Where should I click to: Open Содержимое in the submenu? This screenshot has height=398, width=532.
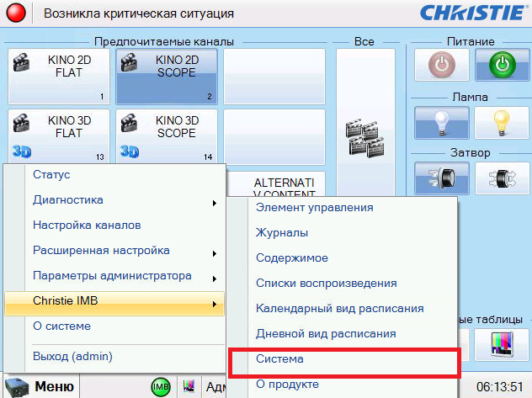[342, 258]
